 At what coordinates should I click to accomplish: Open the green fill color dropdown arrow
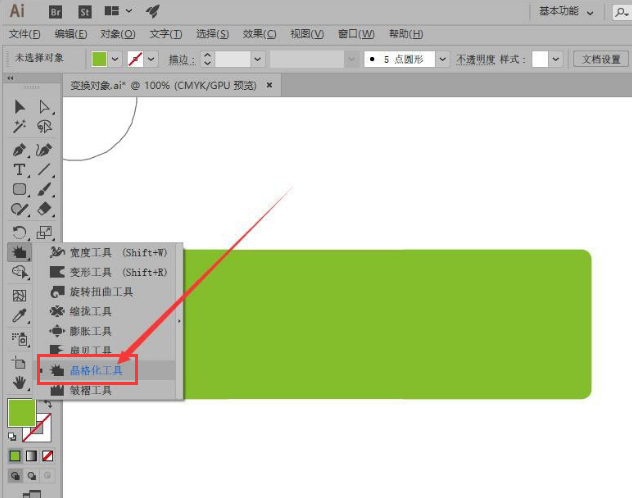[x=116, y=59]
